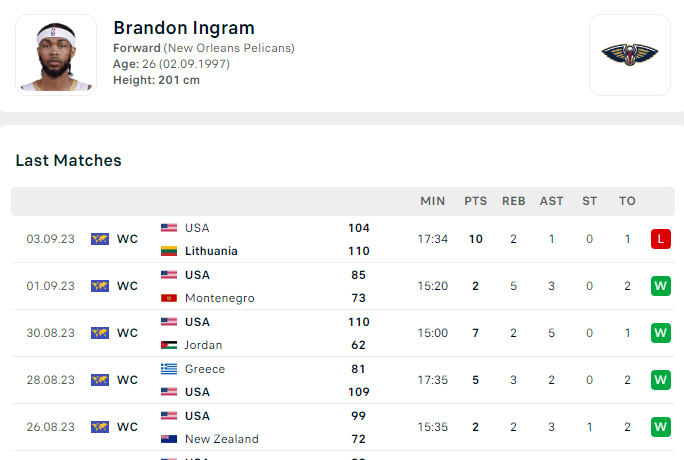Screen dimensions: 684x460
Task: Select the 30.08.23 USA vs Jordan match
Action: click(x=343, y=333)
